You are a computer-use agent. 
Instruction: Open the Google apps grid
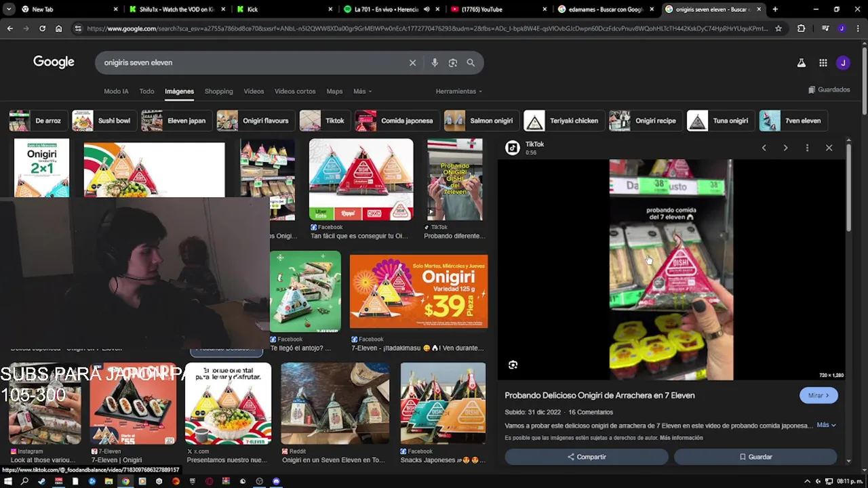coord(823,62)
